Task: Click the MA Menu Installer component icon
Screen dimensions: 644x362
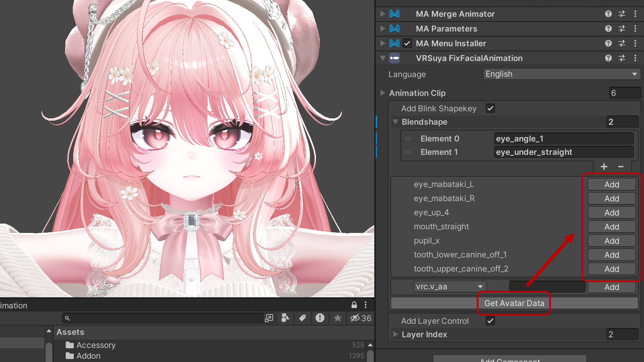Action: (x=394, y=43)
